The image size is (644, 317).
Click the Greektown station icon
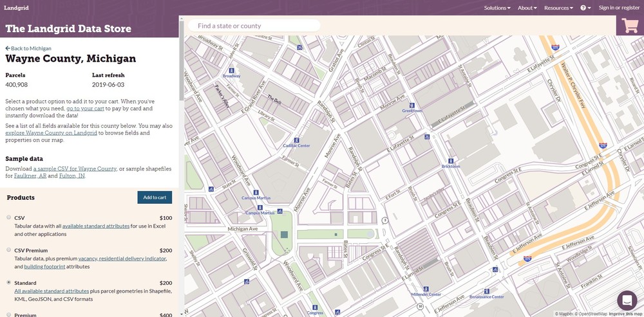(412, 105)
